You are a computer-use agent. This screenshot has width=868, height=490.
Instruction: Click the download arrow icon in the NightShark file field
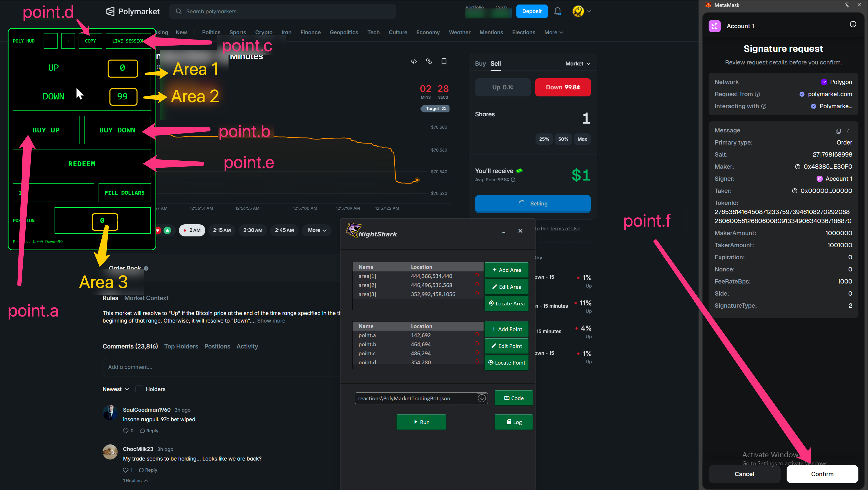482,398
